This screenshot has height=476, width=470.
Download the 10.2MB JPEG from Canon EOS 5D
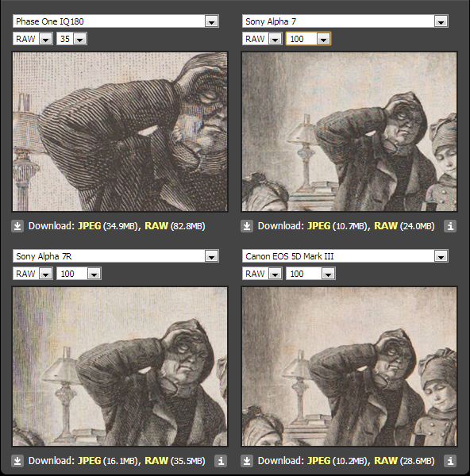point(318,461)
